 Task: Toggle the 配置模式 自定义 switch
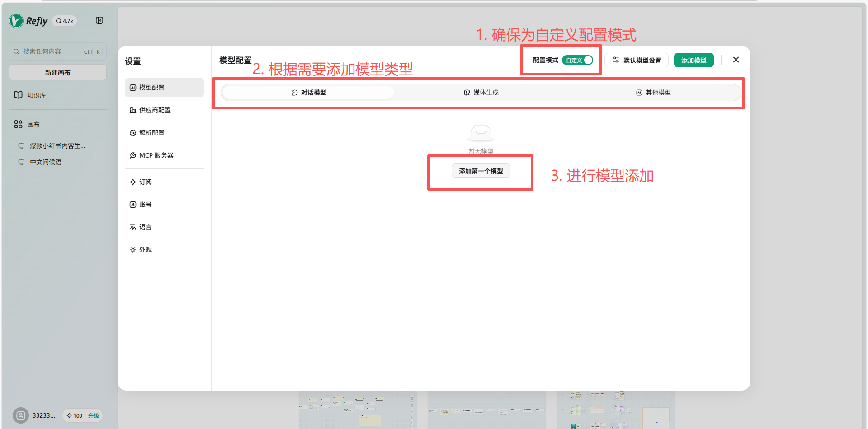577,60
